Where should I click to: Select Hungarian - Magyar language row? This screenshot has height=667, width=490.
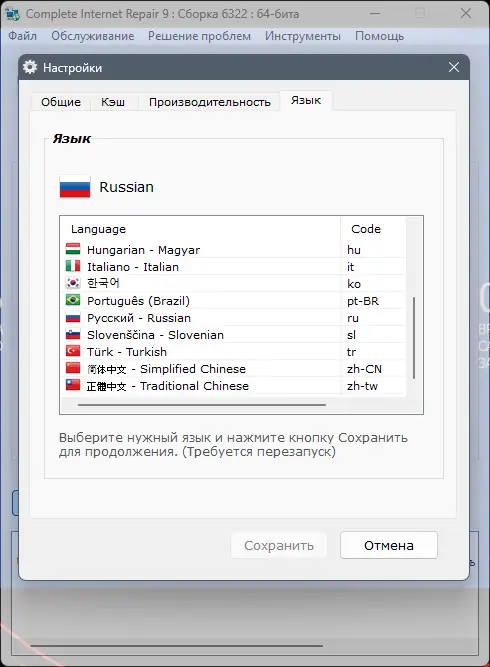point(233,250)
